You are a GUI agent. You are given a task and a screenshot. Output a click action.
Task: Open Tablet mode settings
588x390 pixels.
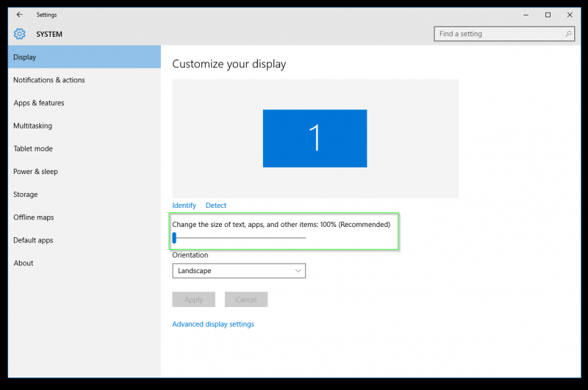tap(85, 148)
